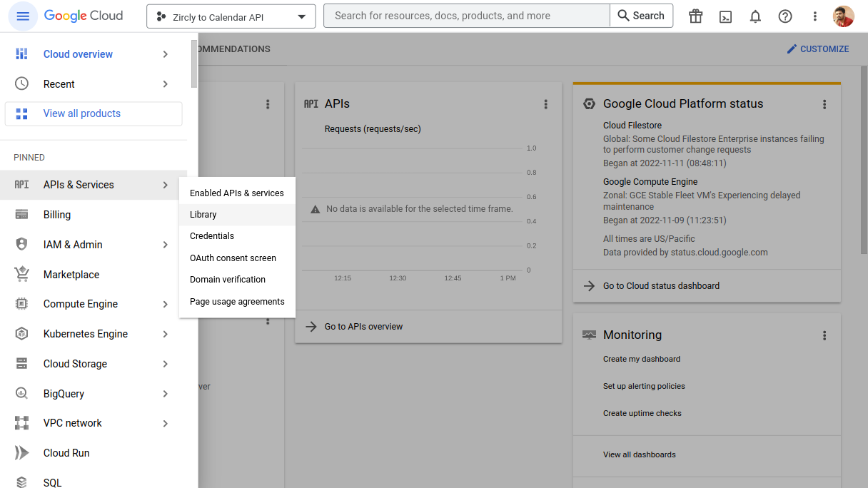Open the project selector dropdown

231,16
